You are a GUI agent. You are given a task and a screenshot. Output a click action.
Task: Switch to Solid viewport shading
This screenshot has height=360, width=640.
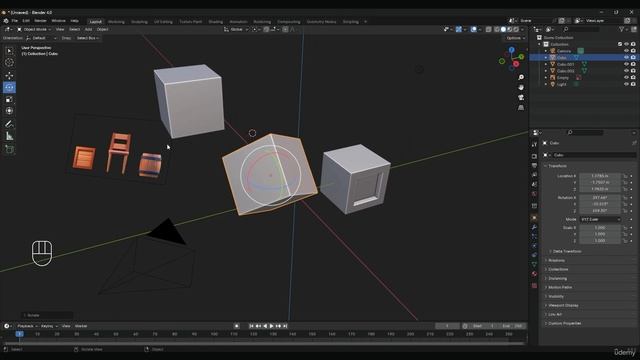coord(503,29)
